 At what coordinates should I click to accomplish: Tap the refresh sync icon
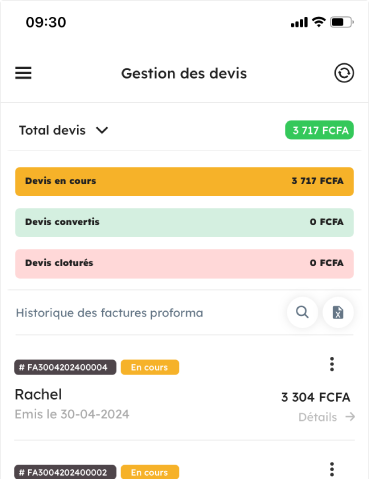(344, 73)
